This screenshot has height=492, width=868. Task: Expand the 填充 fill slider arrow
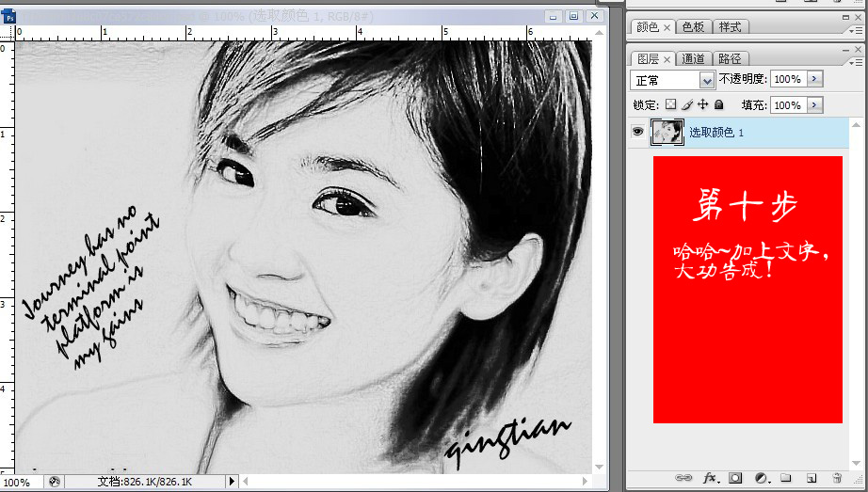815,105
